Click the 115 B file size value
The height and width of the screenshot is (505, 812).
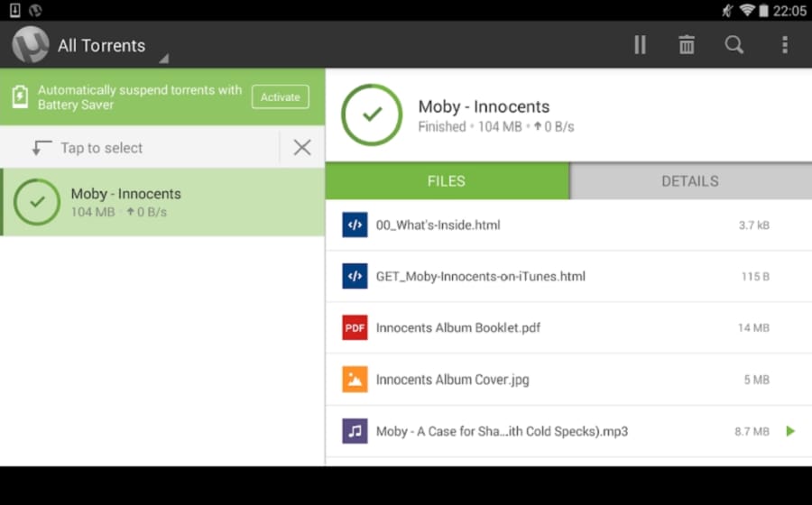[x=755, y=276]
